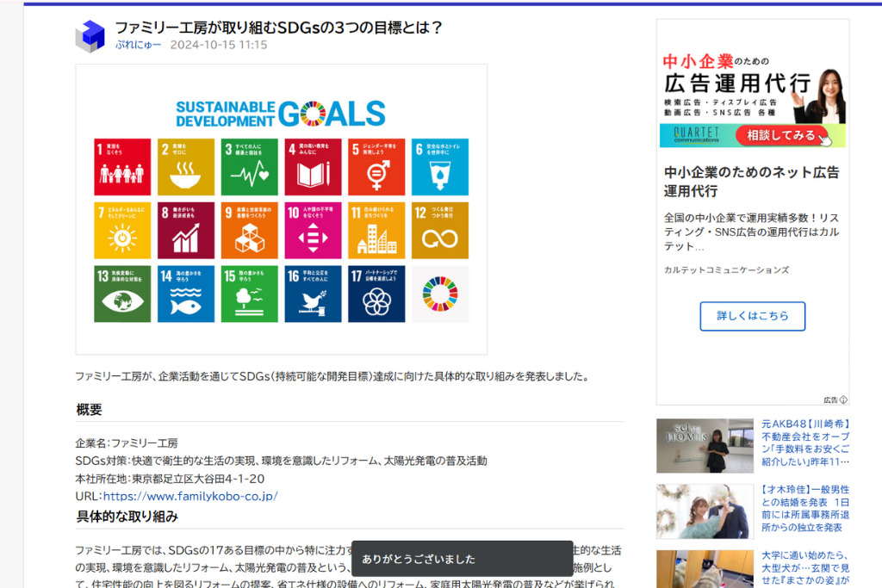Open the 大学に通い始めたら large dog article link

click(x=805, y=567)
